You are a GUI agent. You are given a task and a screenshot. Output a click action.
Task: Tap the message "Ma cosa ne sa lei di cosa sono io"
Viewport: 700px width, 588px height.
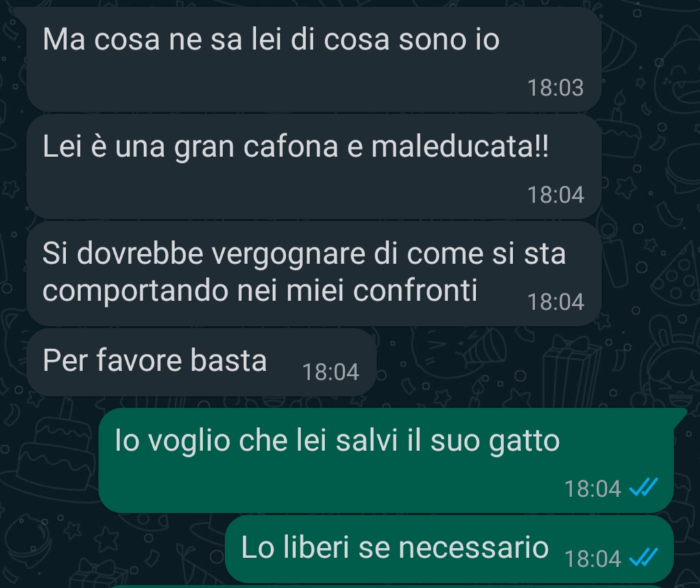[x=314, y=59]
